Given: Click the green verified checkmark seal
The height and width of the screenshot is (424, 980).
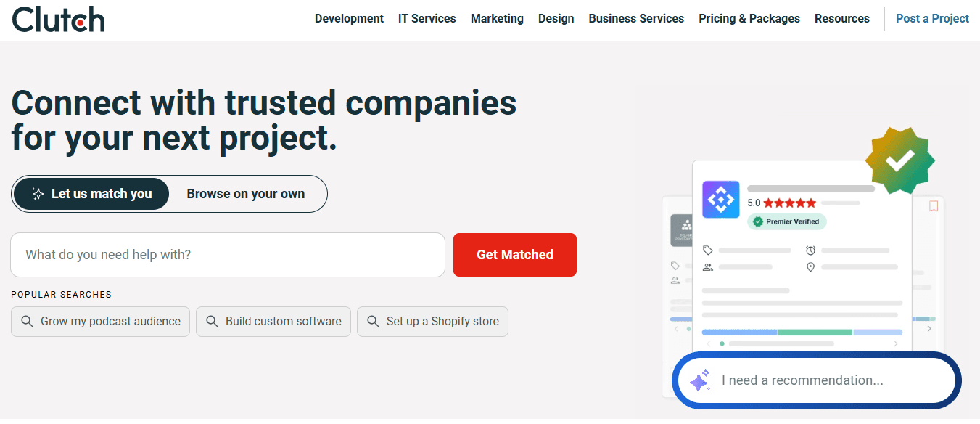Looking at the screenshot, I should (900, 161).
